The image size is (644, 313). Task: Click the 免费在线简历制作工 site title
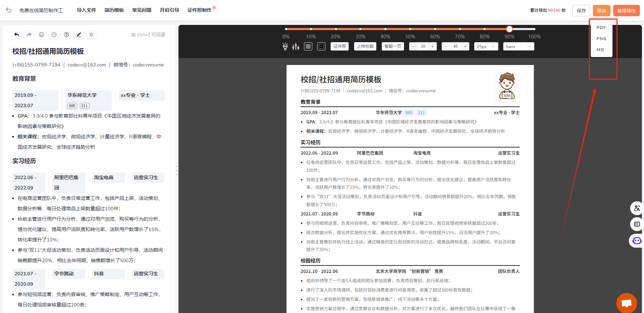click(x=41, y=10)
